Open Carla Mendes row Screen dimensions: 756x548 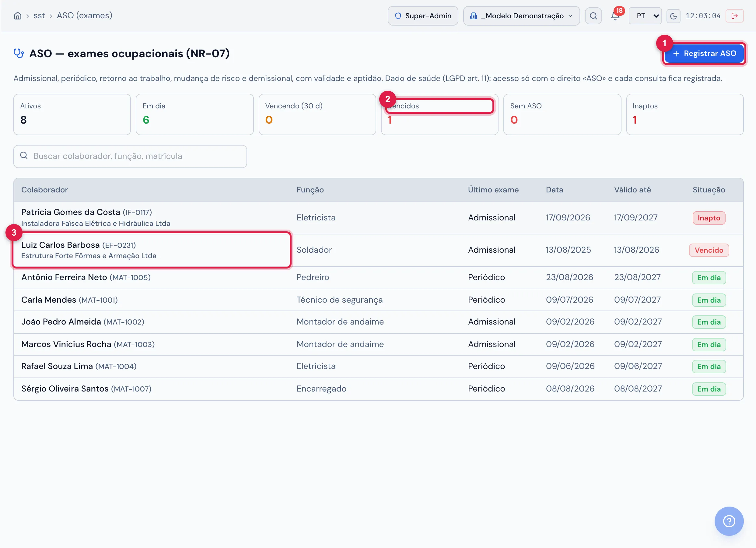(x=378, y=300)
